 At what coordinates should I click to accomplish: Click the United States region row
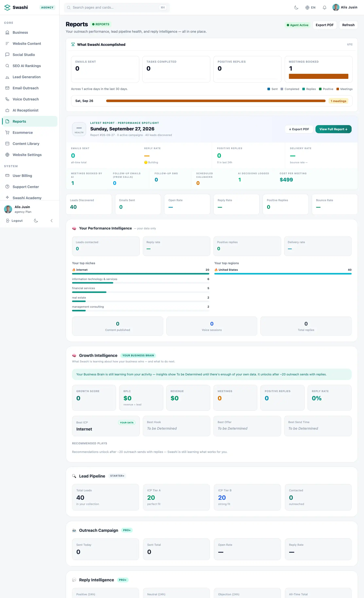tap(283, 272)
